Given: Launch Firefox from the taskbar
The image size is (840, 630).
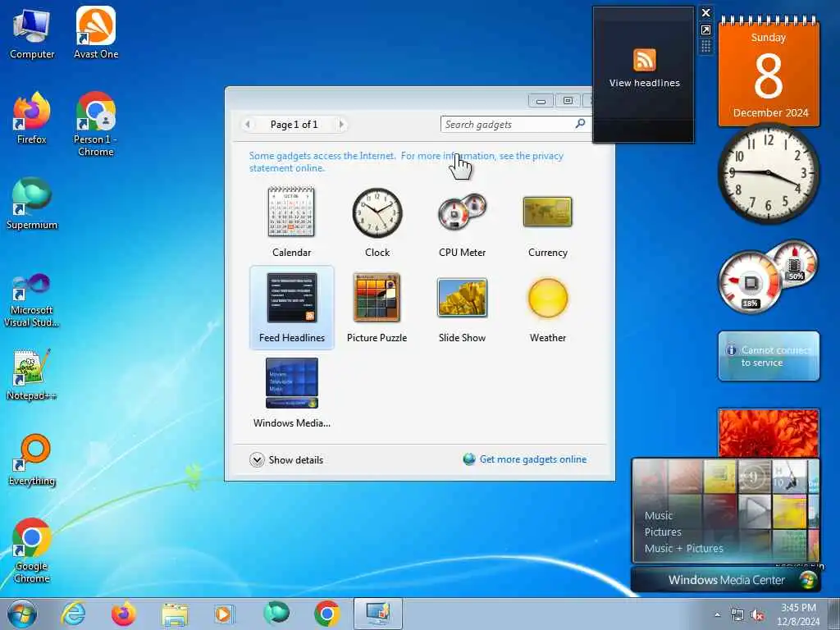Looking at the screenshot, I should [x=123, y=614].
